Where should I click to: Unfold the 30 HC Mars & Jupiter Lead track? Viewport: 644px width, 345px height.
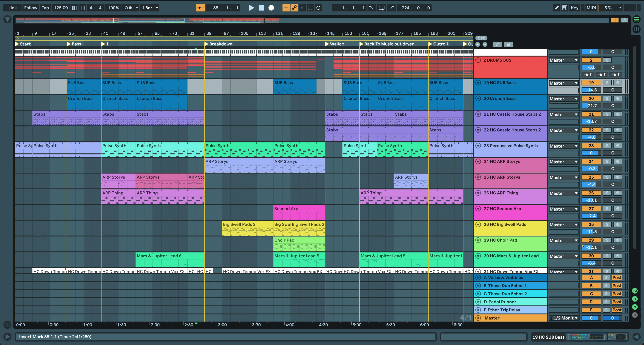pos(478,256)
